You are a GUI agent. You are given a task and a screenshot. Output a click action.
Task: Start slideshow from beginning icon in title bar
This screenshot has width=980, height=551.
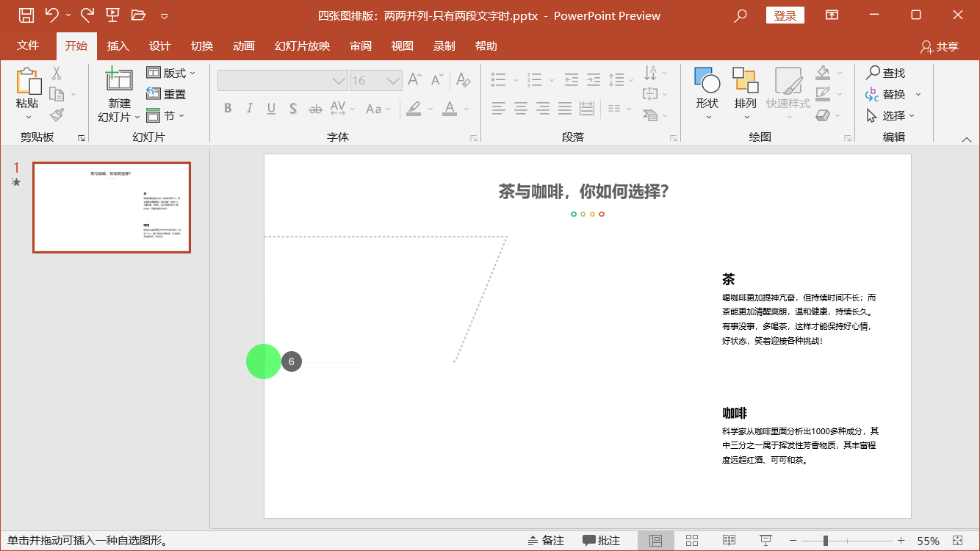pos(112,15)
